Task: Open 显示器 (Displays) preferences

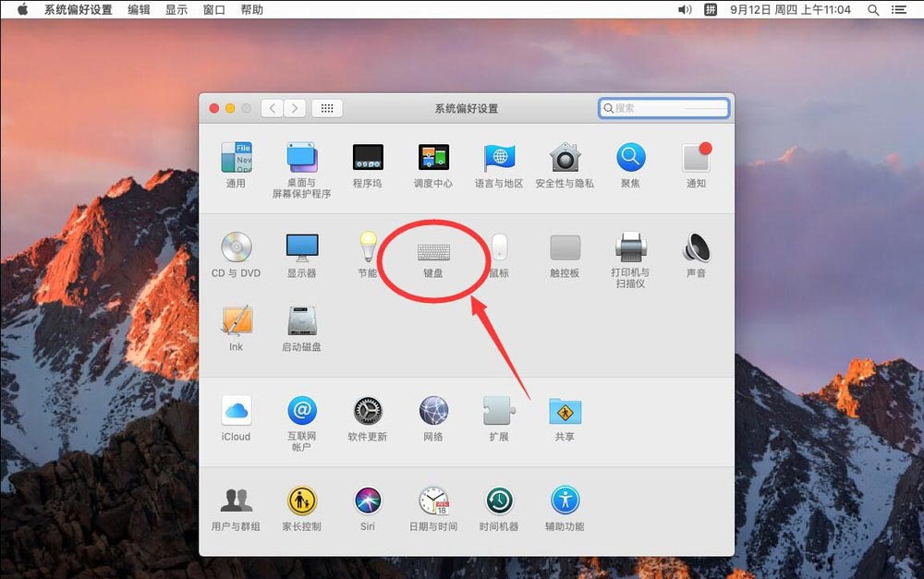Action: pyautogui.click(x=301, y=249)
